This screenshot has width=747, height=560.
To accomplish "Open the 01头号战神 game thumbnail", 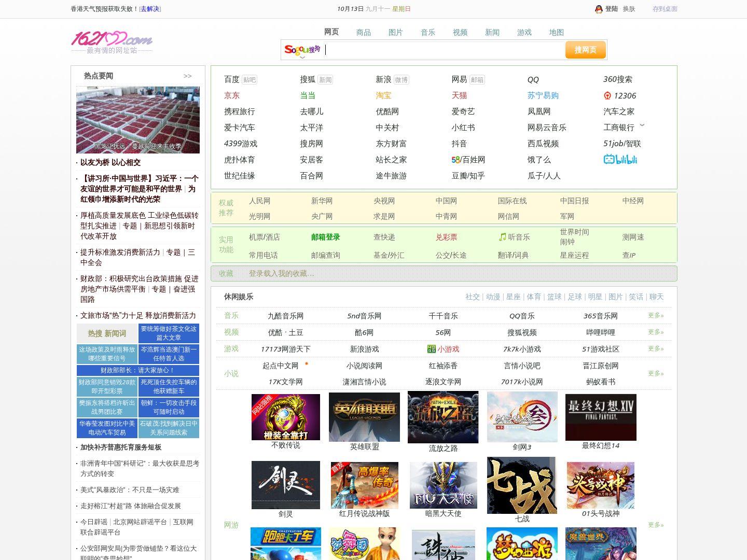I will [601, 485].
